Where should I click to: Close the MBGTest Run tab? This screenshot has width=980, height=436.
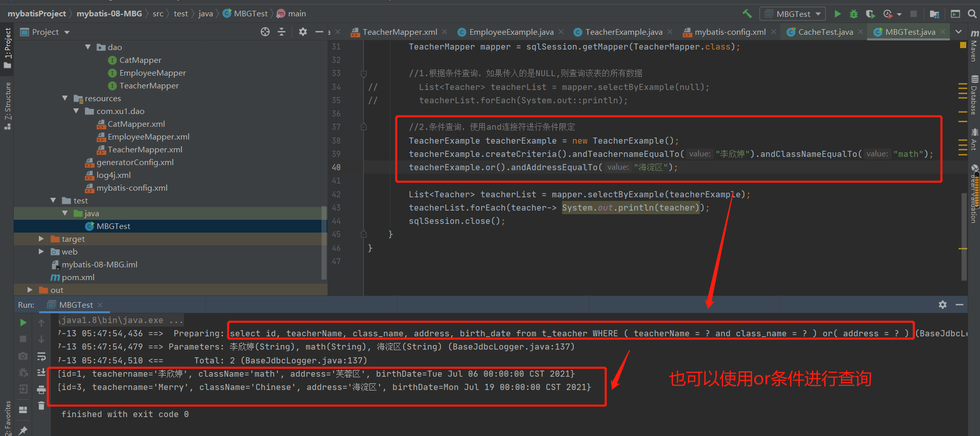tap(100, 305)
